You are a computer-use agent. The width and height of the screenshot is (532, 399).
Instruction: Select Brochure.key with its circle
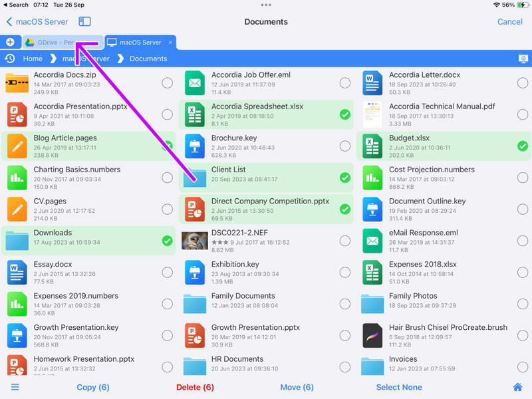tap(345, 146)
